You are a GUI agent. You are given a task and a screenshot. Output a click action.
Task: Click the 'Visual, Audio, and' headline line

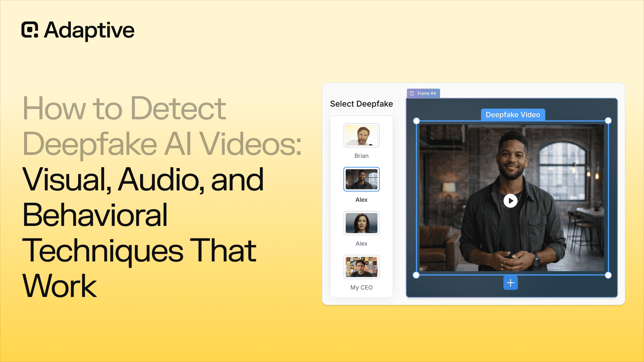143,180
